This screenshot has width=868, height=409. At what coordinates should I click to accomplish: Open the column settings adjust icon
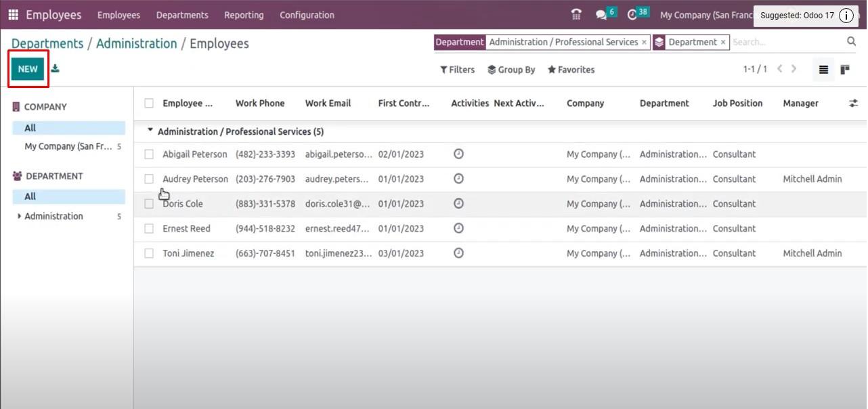853,103
